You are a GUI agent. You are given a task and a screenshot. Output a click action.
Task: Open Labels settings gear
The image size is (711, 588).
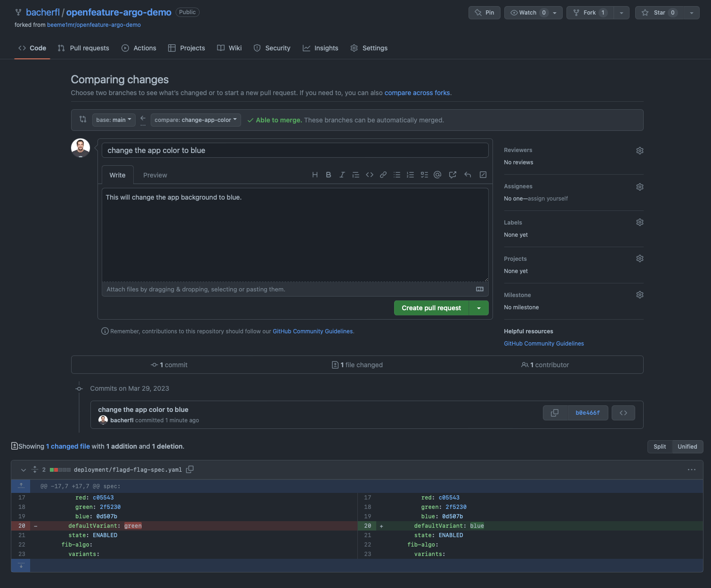[640, 222]
